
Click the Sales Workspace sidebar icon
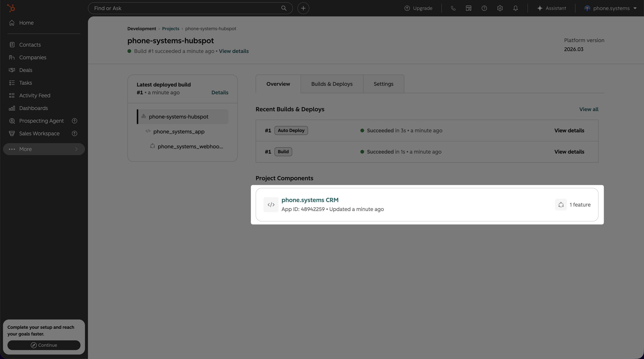(x=12, y=133)
